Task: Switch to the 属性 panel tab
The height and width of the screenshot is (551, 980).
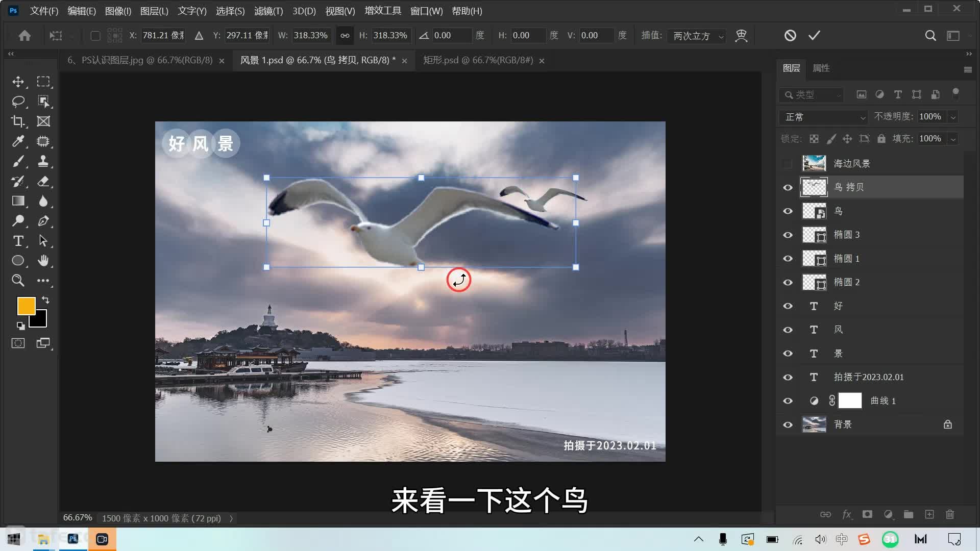Action: tap(821, 68)
